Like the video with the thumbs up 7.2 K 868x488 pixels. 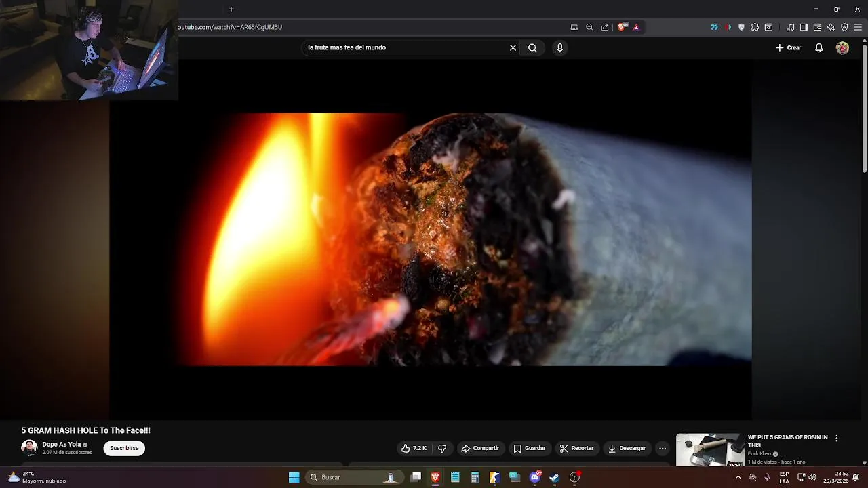[414, 448]
